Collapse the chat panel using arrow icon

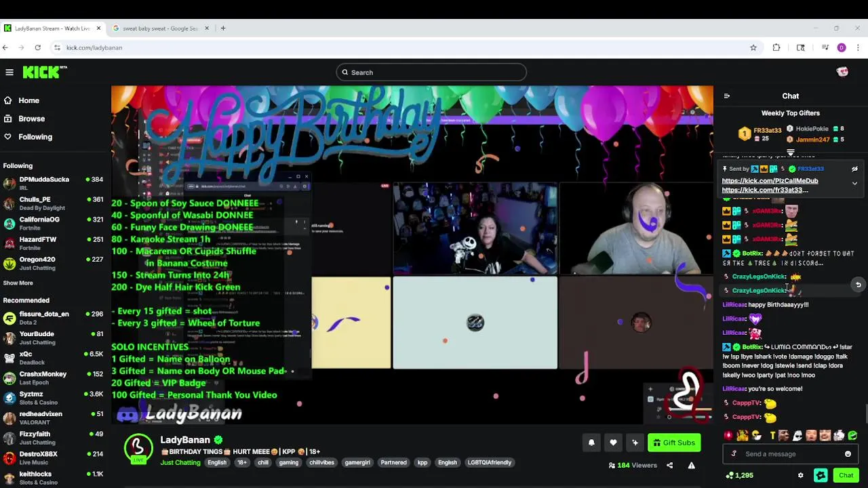pyautogui.click(x=726, y=96)
